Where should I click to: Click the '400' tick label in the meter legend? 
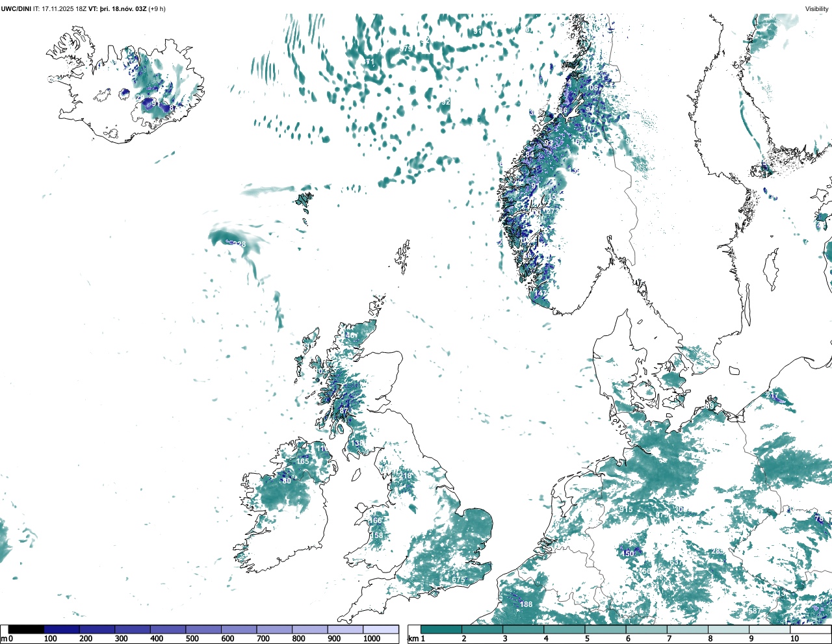point(157,639)
